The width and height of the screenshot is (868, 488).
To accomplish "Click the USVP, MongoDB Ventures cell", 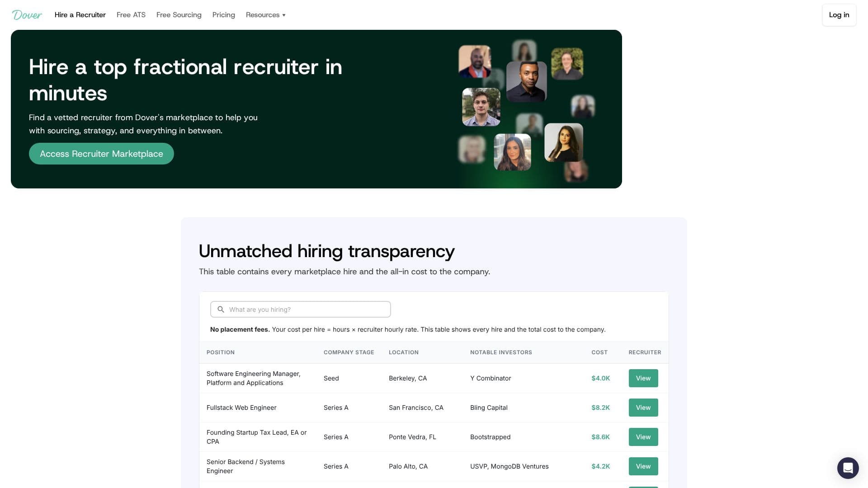I will point(509,466).
